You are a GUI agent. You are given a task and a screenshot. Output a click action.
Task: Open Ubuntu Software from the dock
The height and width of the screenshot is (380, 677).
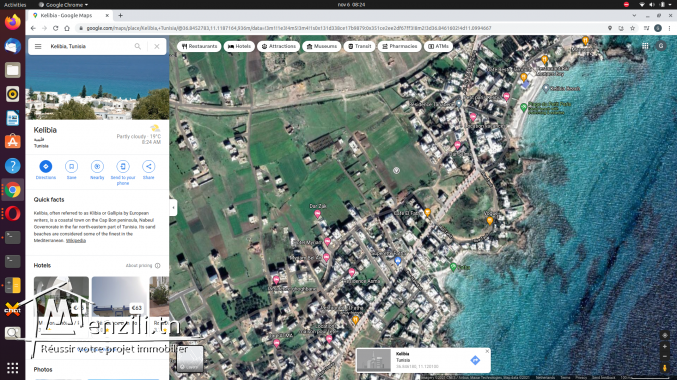click(x=13, y=142)
